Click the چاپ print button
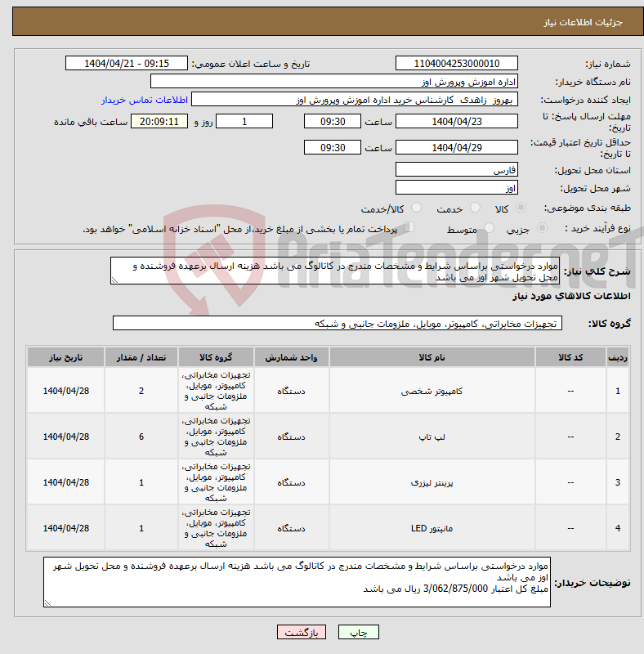The image size is (644, 654). coord(359,632)
